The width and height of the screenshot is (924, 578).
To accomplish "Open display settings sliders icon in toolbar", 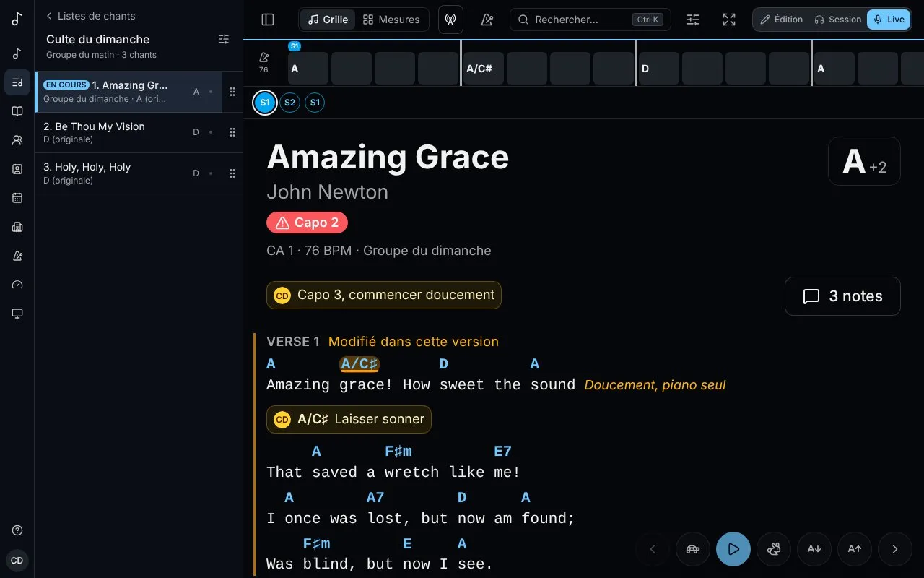I will click(x=693, y=20).
